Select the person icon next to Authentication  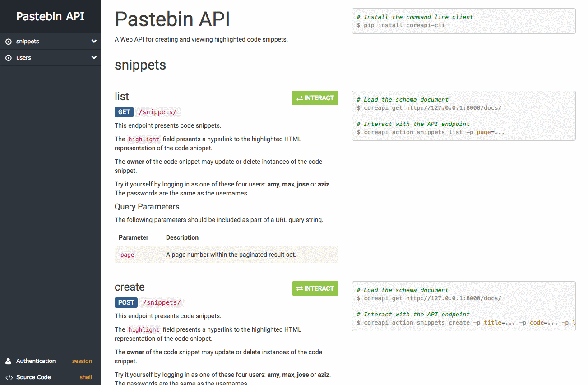click(8, 361)
